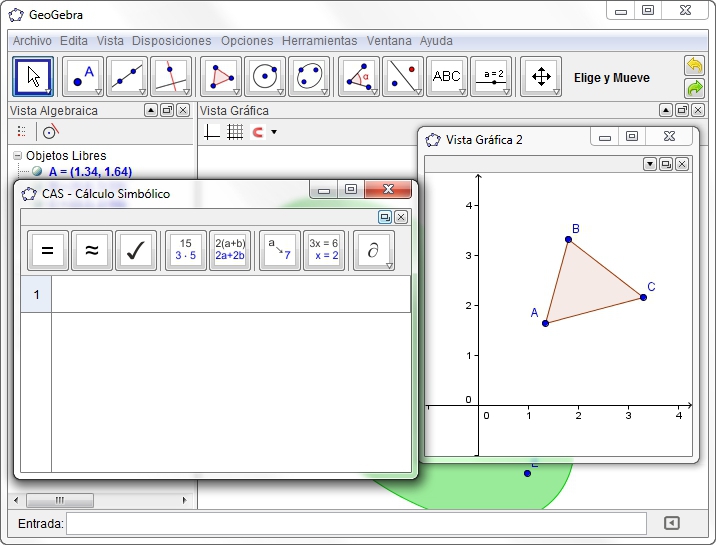Screen dimensions: 716x545
Task: Close the CAS - Cálculo Simbólico window
Action: tap(389, 189)
